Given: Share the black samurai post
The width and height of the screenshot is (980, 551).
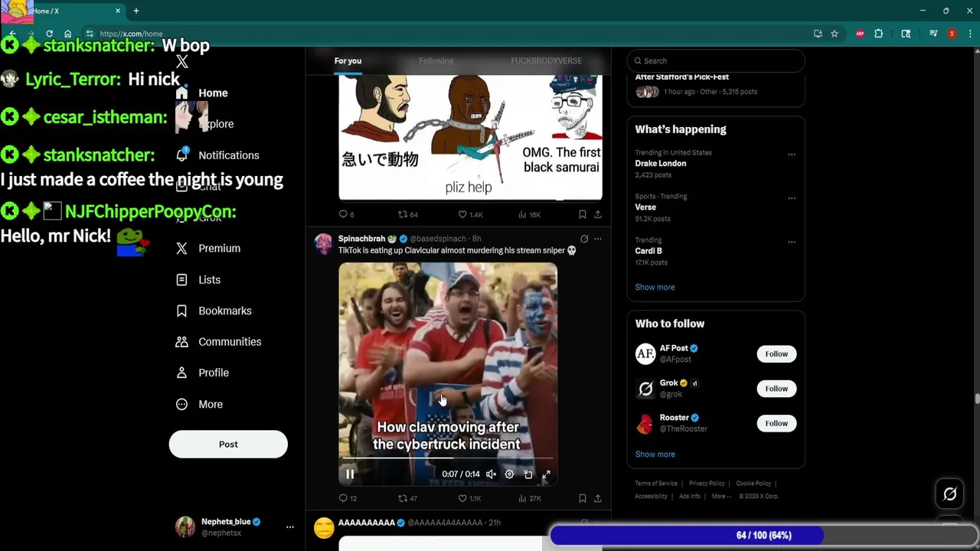Looking at the screenshot, I should [598, 214].
